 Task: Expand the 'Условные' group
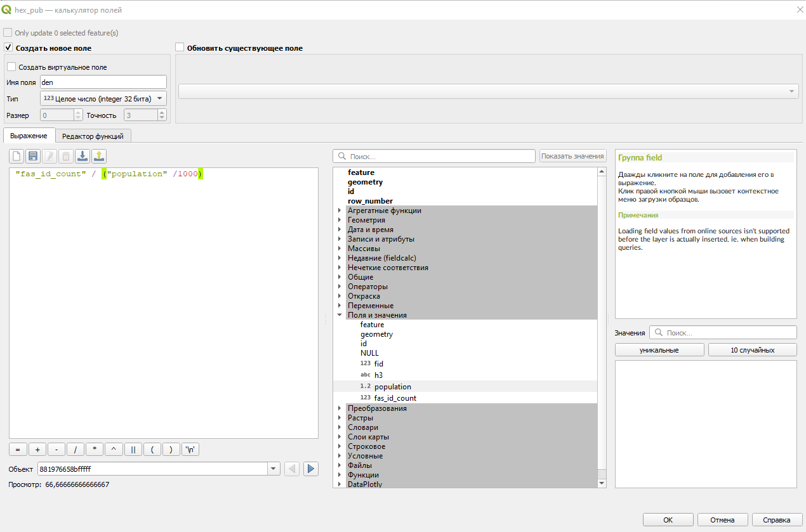pyautogui.click(x=340, y=456)
